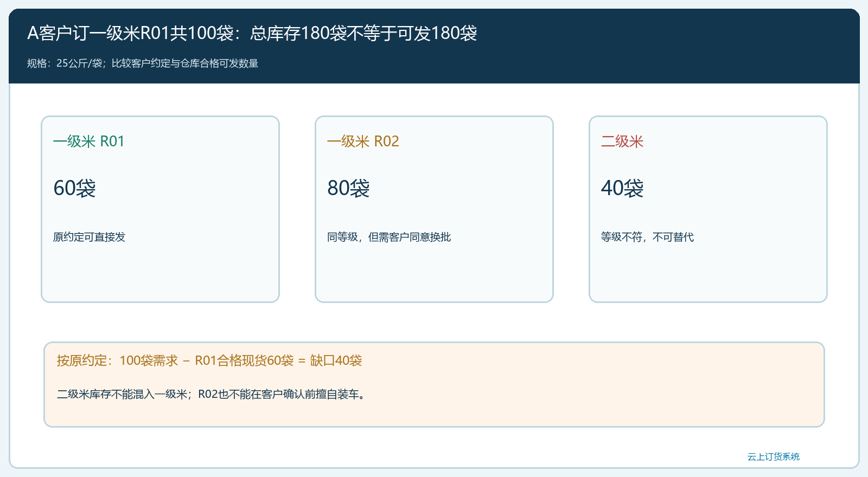Click inside the R01 card empty area

[160, 274]
